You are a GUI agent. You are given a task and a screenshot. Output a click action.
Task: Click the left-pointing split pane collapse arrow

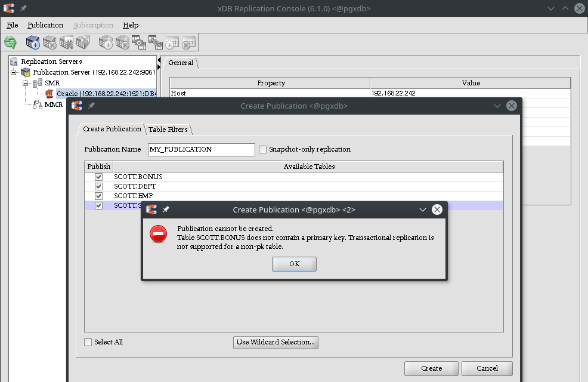click(x=159, y=61)
